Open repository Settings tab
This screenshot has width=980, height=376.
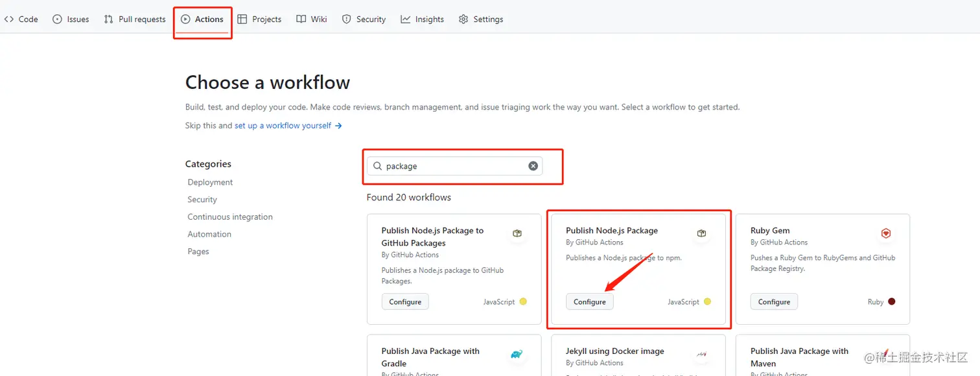[481, 19]
